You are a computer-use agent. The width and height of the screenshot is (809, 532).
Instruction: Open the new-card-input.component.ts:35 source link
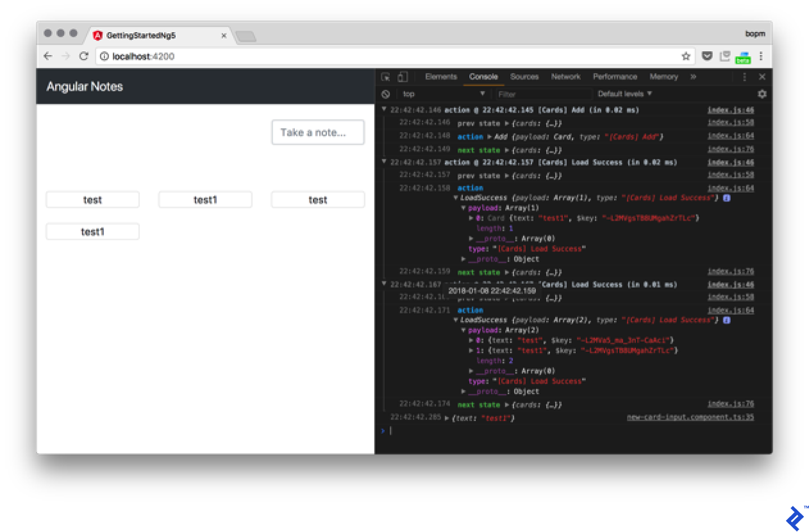(690, 418)
